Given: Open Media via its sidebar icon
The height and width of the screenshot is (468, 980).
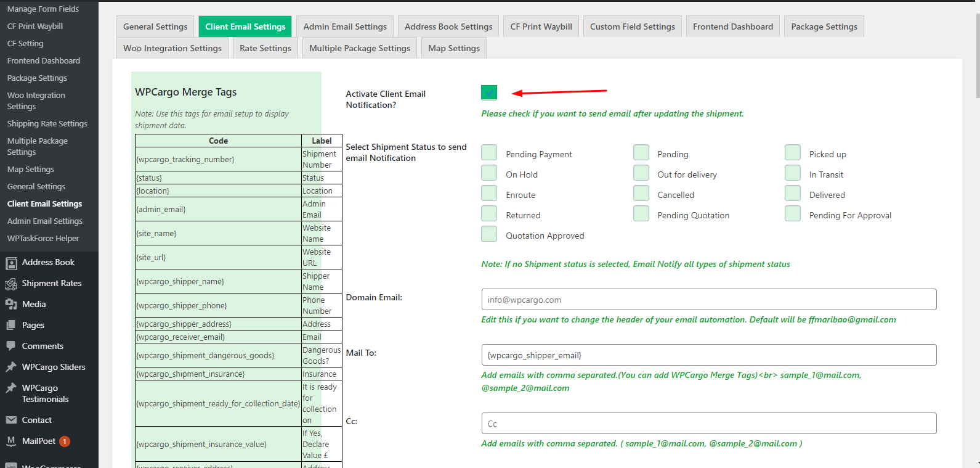Looking at the screenshot, I should click(x=11, y=305).
